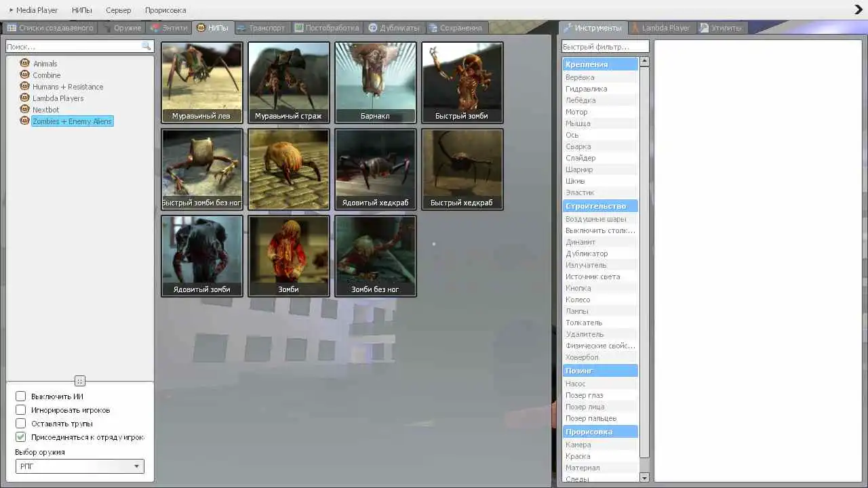Select the Краска tool
Image resolution: width=868 pixels, height=488 pixels.
click(x=600, y=456)
